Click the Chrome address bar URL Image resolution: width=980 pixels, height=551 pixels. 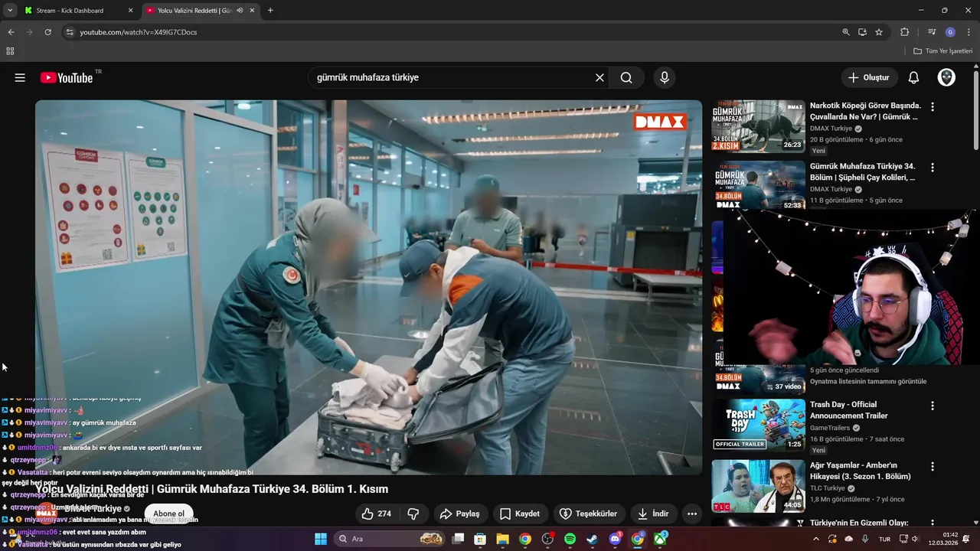coord(139,32)
